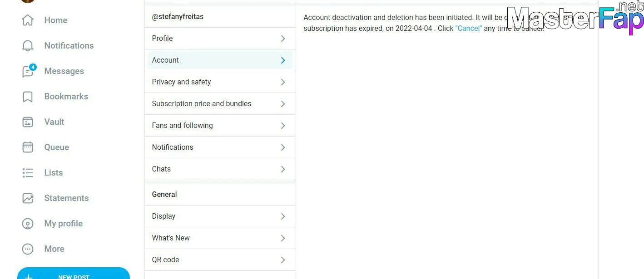Click the "Cancel" deletion link
The image size is (644, 279).
click(469, 28)
